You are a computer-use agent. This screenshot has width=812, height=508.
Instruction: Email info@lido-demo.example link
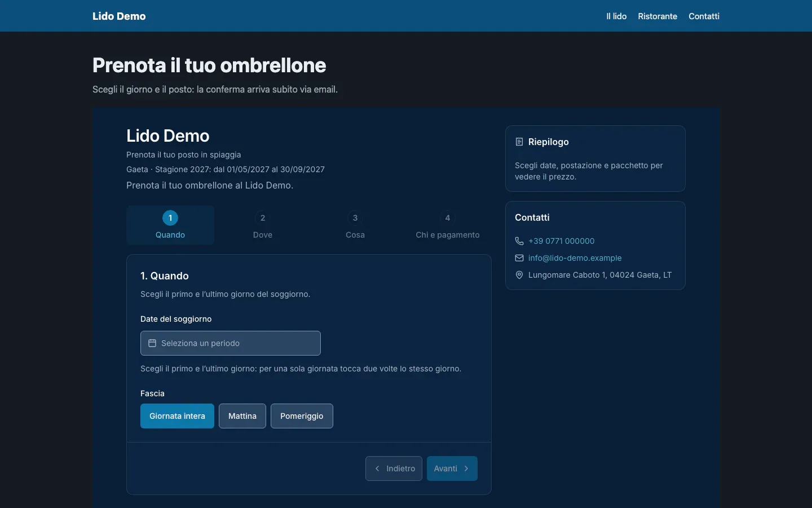pyautogui.click(x=575, y=258)
